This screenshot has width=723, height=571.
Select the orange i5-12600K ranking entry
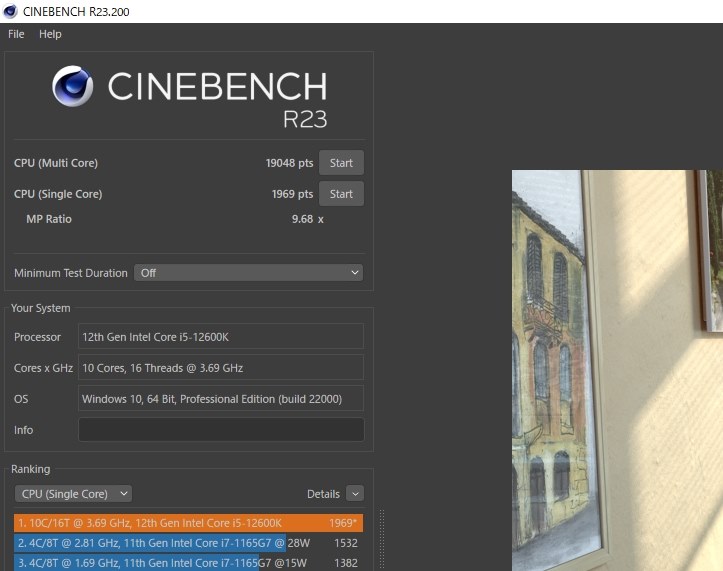[188, 523]
